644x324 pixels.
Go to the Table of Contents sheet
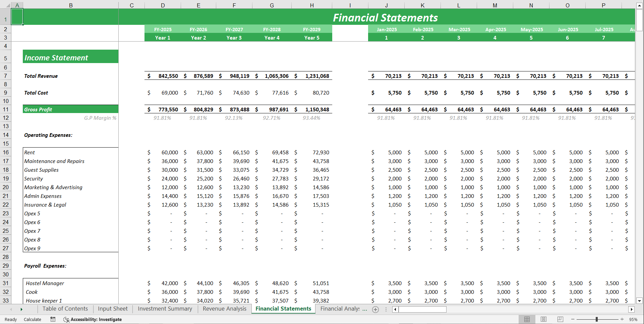(65, 309)
